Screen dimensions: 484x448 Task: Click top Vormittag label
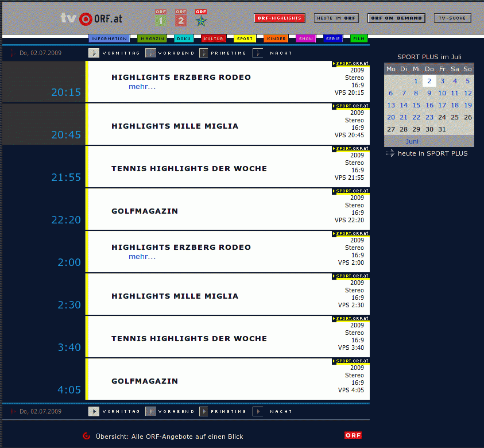[121, 53]
